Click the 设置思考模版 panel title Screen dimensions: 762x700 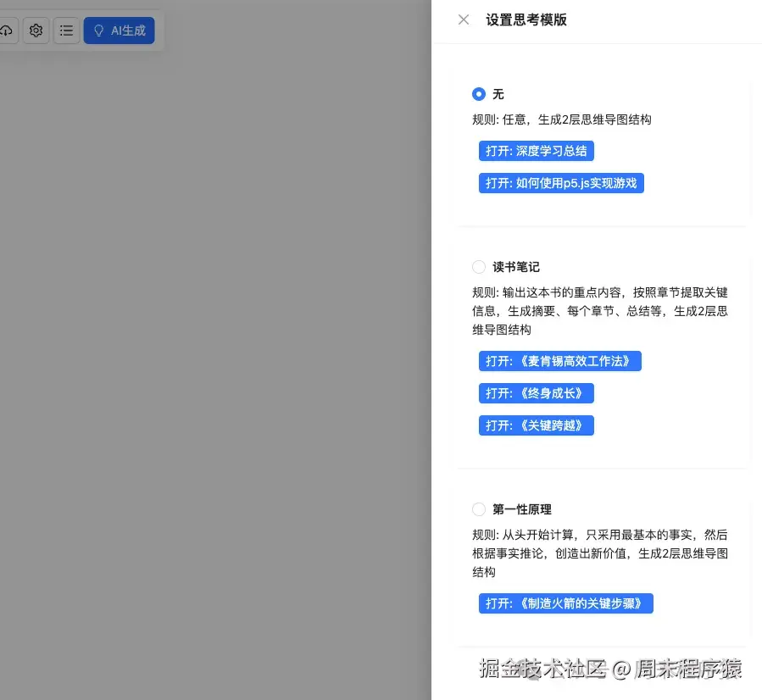pos(526,19)
